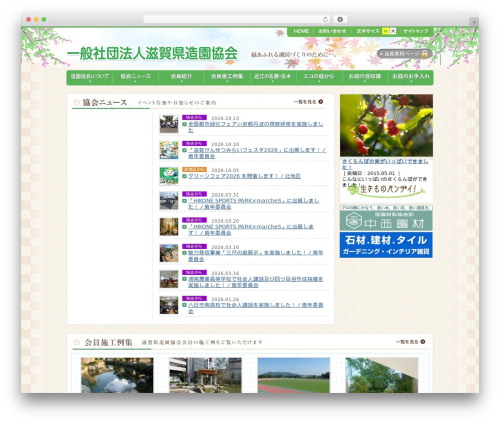Click the dark circular icon beside the address bar
This screenshot has width=500, height=423.
pos(340,19)
